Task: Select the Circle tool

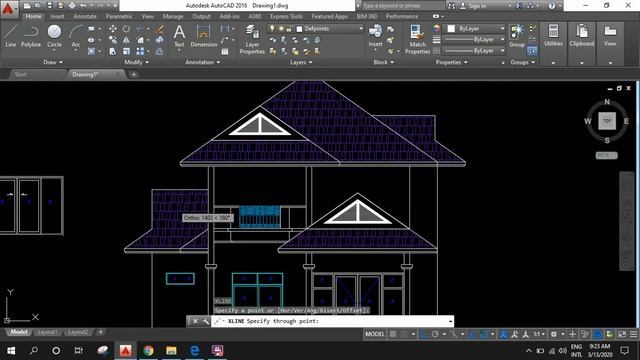Action: click(x=54, y=36)
